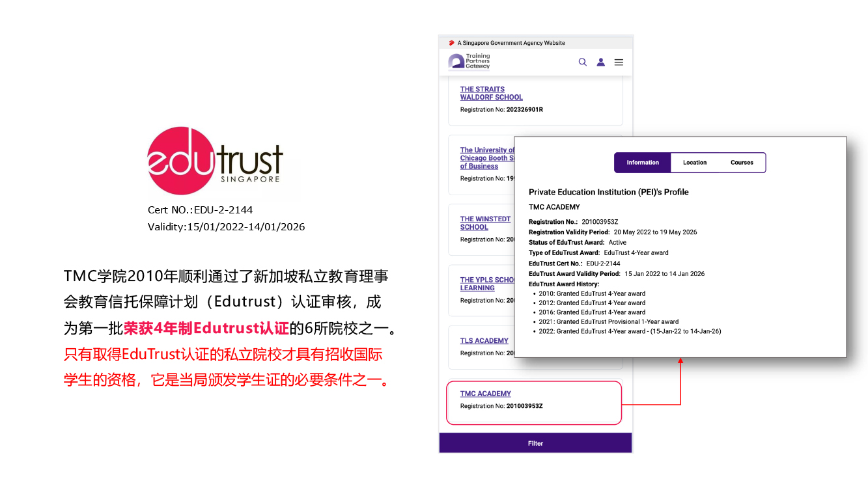This screenshot has width=868, height=488.
Task: Click EduTrust Award Validity Period line
Action: pos(617,274)
